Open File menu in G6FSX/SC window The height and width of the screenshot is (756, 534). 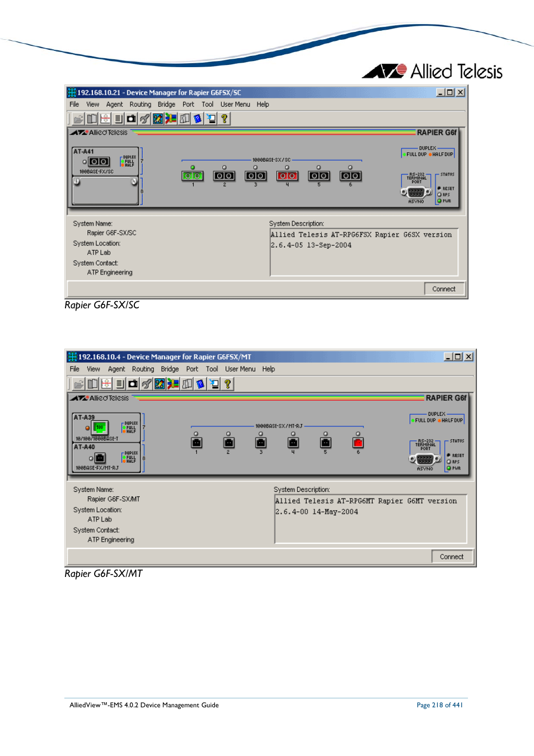pos(74,104)
